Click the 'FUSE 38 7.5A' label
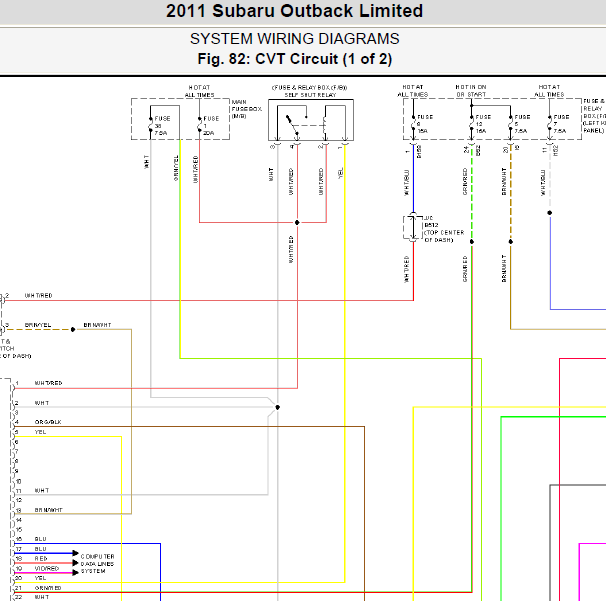The height and width of the screenshot is (601, 606). click(x=162, y=126)
